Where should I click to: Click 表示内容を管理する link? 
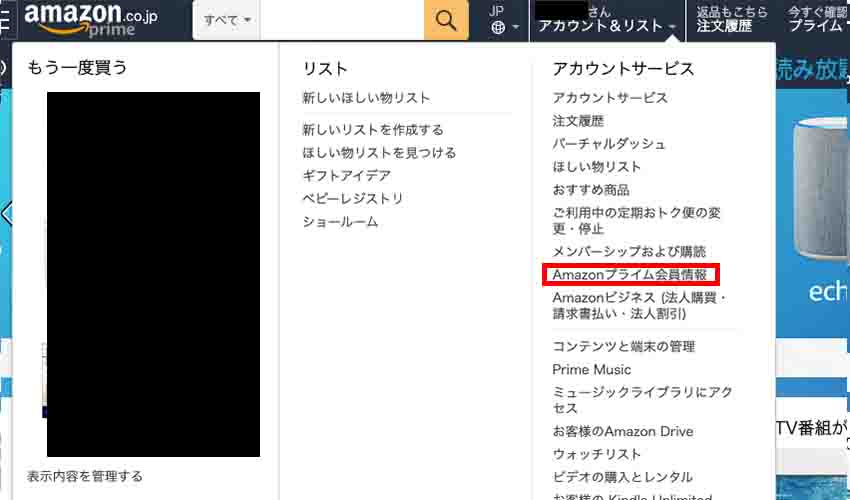pyautogui.click(x=85, y=477)
